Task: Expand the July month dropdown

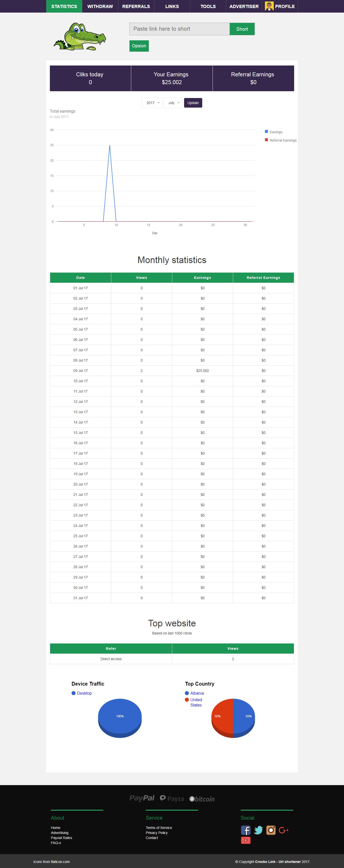Action: 173,103
